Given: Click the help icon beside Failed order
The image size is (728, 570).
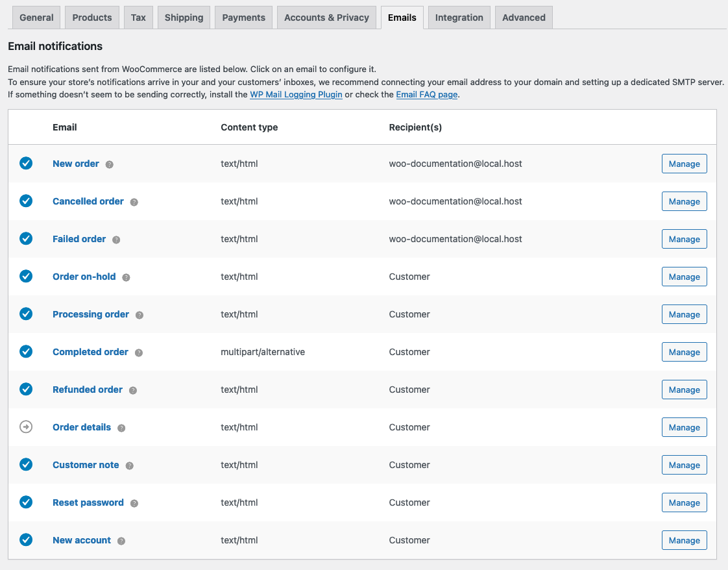Looking at the screenshot, I should pyautogui.click(x=116, y=239).
